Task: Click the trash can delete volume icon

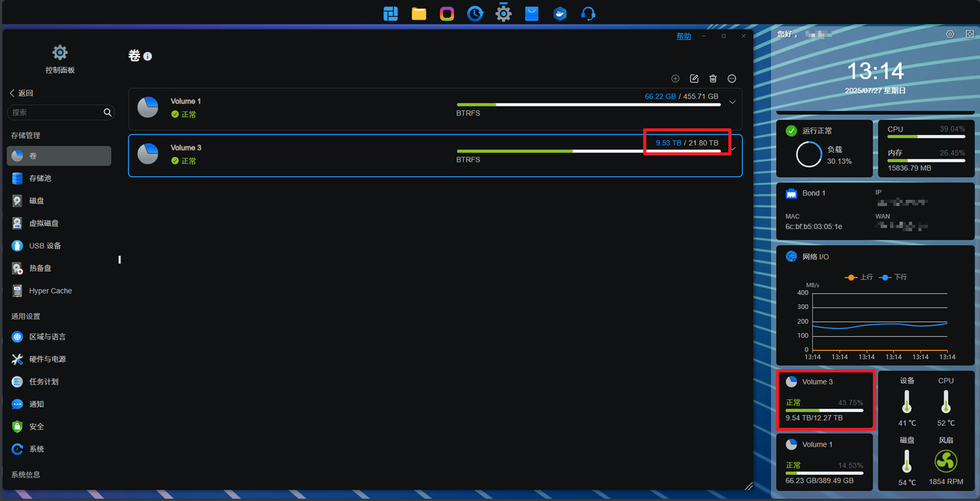Action: click(713, 79)
